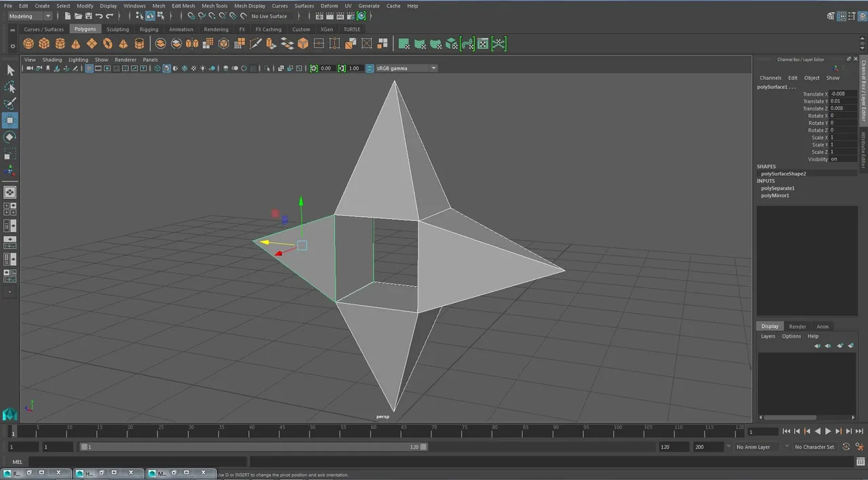Toggle Auto Keyframe button

(x=848, y=447)
